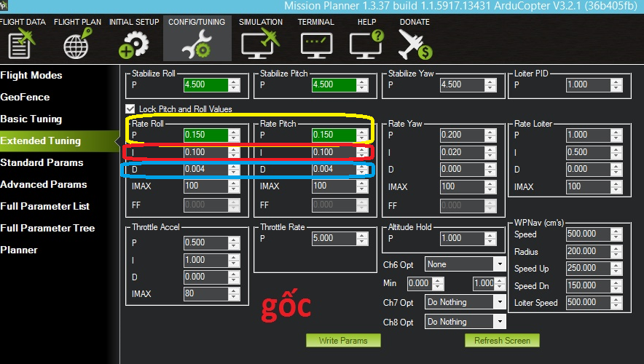Click Rate Pitch P value field
Image resolution: width=644 pixels, height=364 pixels.
pyautogui.click(x=334, y=135)
